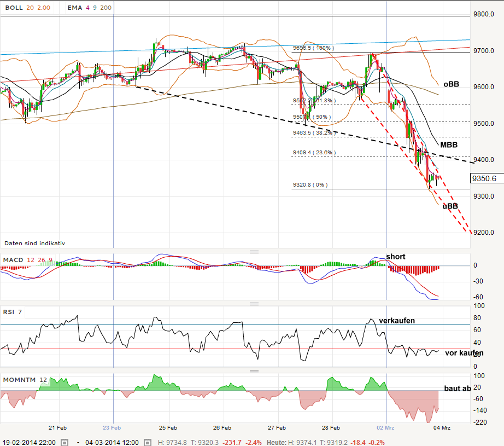Screen dimensions: 504x446
Task: Click today's percent change -0.2%
Action: tap(377, 443)
